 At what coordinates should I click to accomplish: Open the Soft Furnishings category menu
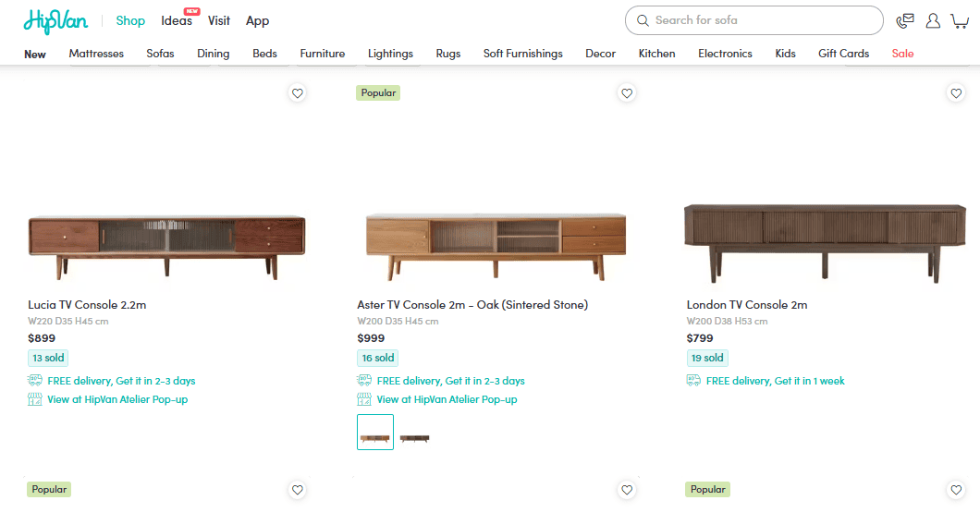[x=522, y=54]
